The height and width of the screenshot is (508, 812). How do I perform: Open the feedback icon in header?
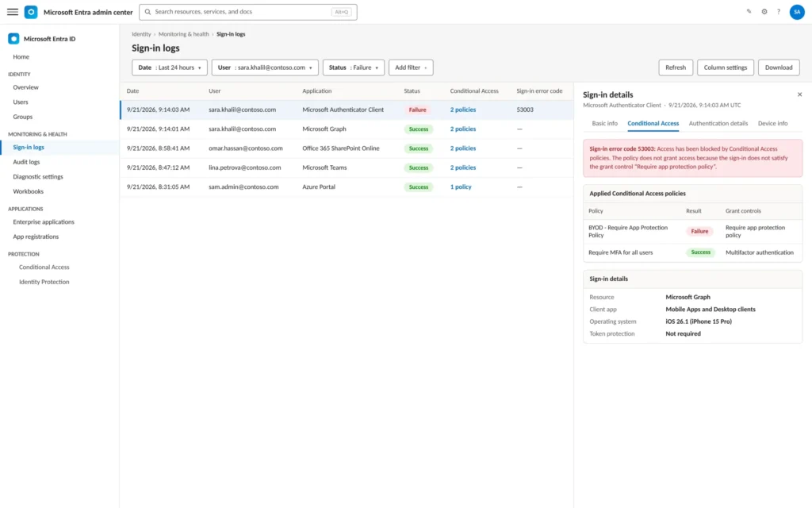click(749, 11)
